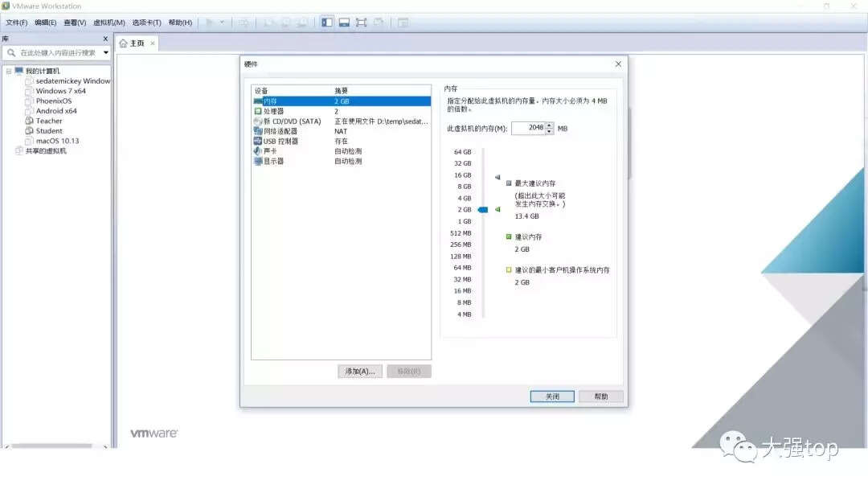Click the Student VM icon
Viewport: 868px width, 489px height.
[x=30, y=131]
